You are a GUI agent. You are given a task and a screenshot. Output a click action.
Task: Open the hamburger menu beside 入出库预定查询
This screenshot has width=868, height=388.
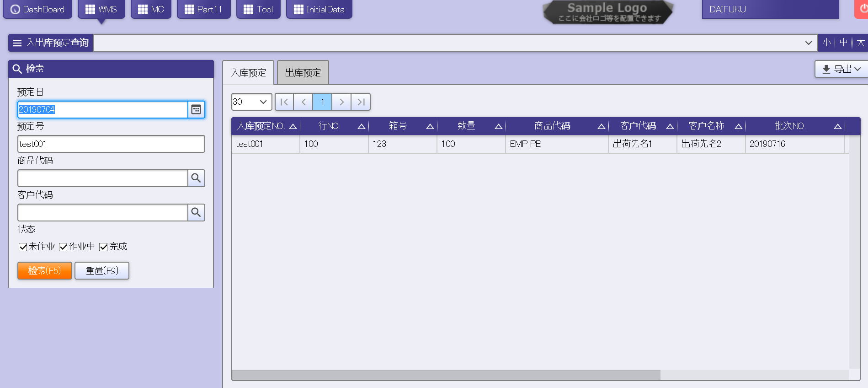17,43
